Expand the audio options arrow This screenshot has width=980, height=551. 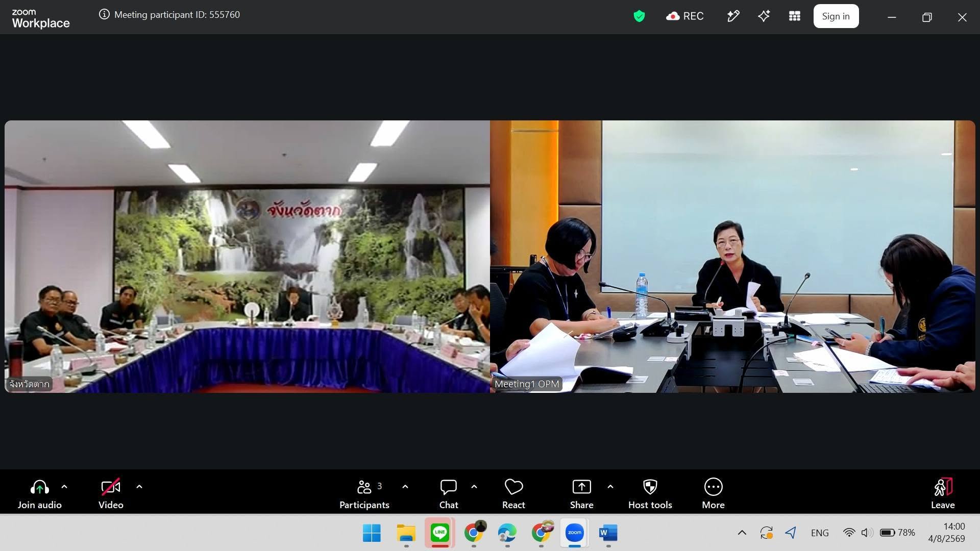click(x=64, y=487)
